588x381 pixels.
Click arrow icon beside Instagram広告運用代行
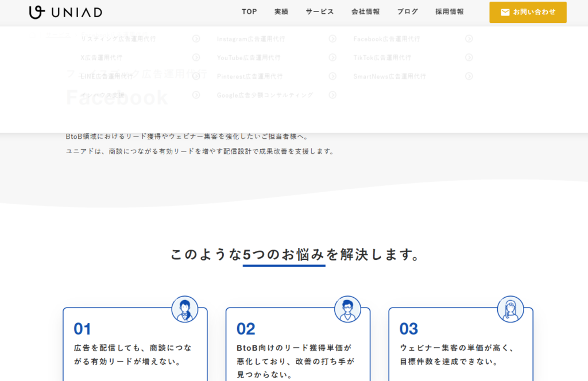pos(332,38)
